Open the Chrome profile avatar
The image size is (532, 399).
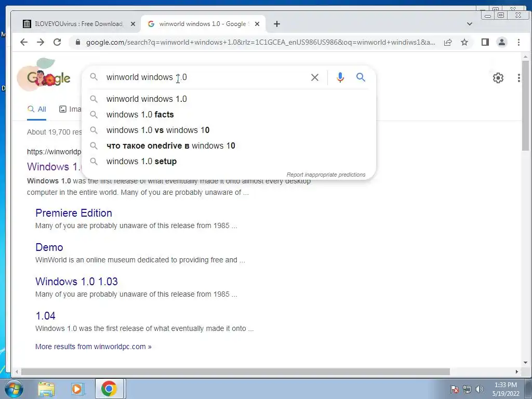[502, 42]
